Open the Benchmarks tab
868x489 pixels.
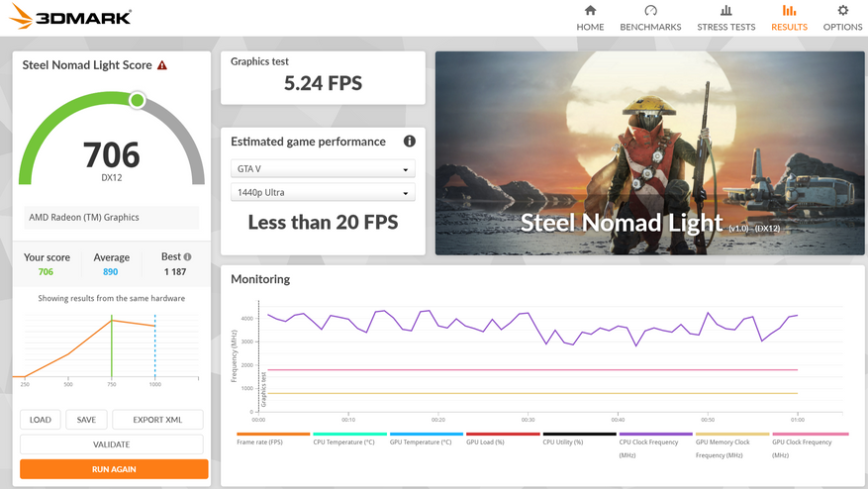point(650,18)
